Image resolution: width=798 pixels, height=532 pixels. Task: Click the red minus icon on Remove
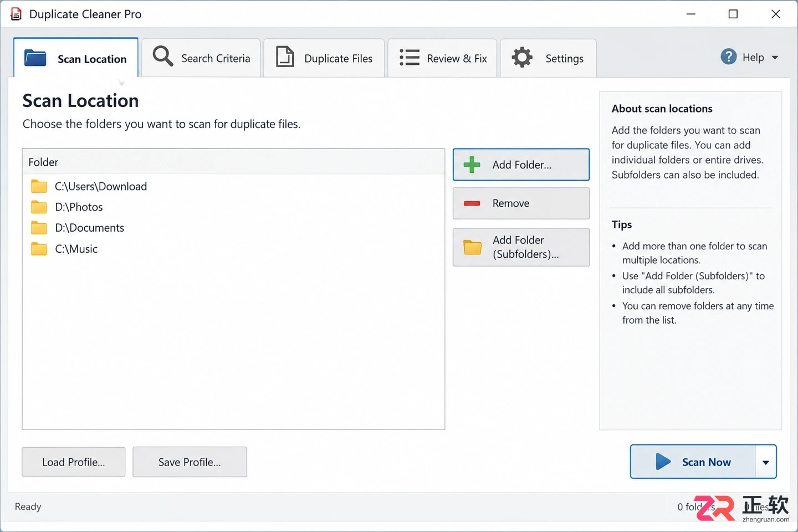(472, 203)
